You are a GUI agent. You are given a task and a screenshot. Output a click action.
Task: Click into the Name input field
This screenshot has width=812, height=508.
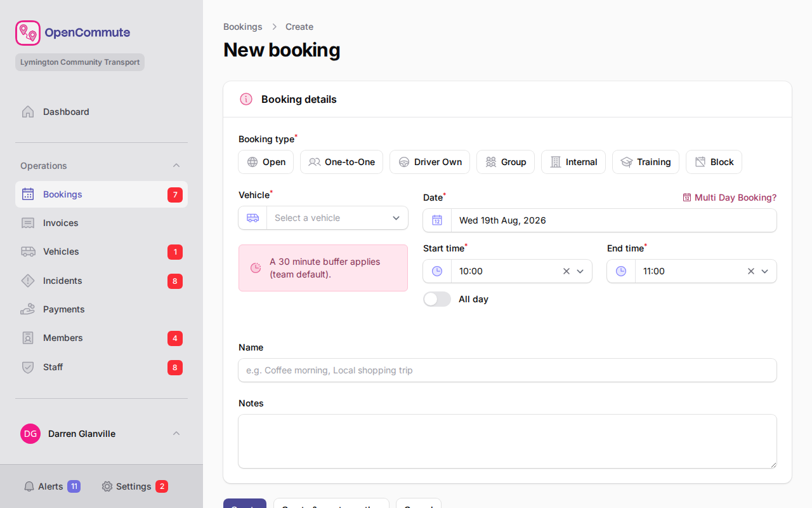pos(507,370)
